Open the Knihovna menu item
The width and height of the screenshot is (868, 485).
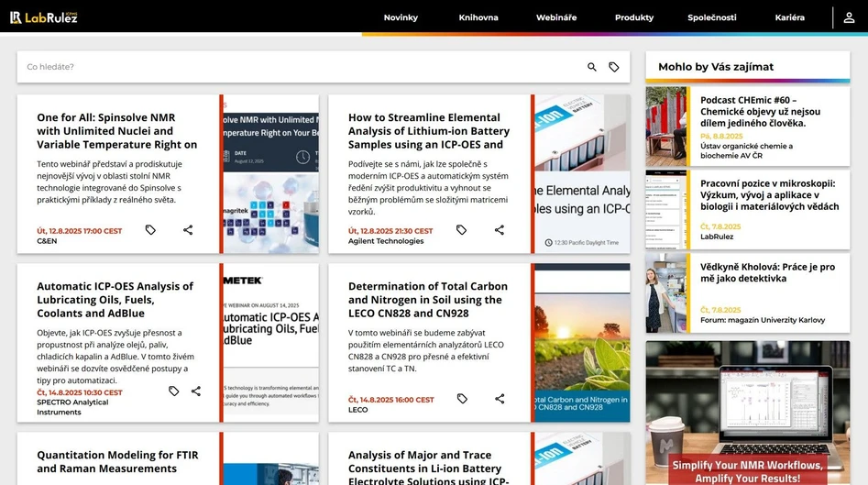pos(478,17)
